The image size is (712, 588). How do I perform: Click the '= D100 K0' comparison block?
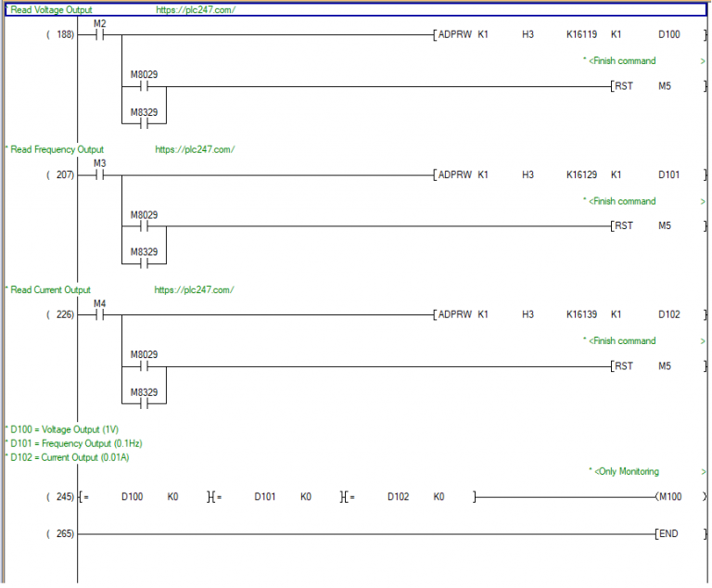pos(144,497)
